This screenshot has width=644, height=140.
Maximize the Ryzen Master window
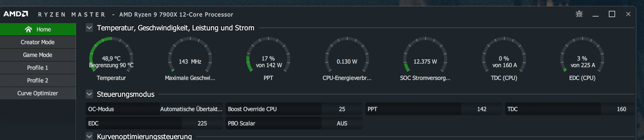[612, 14]
